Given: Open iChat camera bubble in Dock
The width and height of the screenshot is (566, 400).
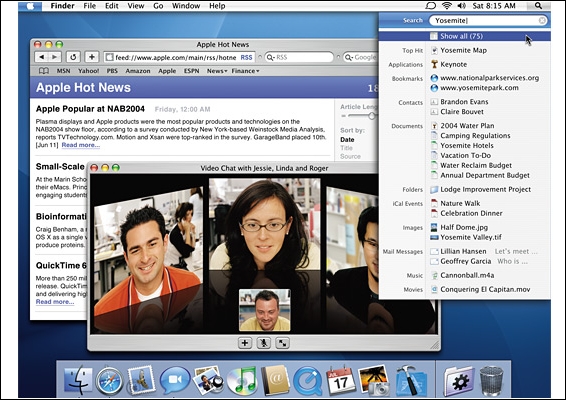Looking at the screenshot, I should [175, 380].
